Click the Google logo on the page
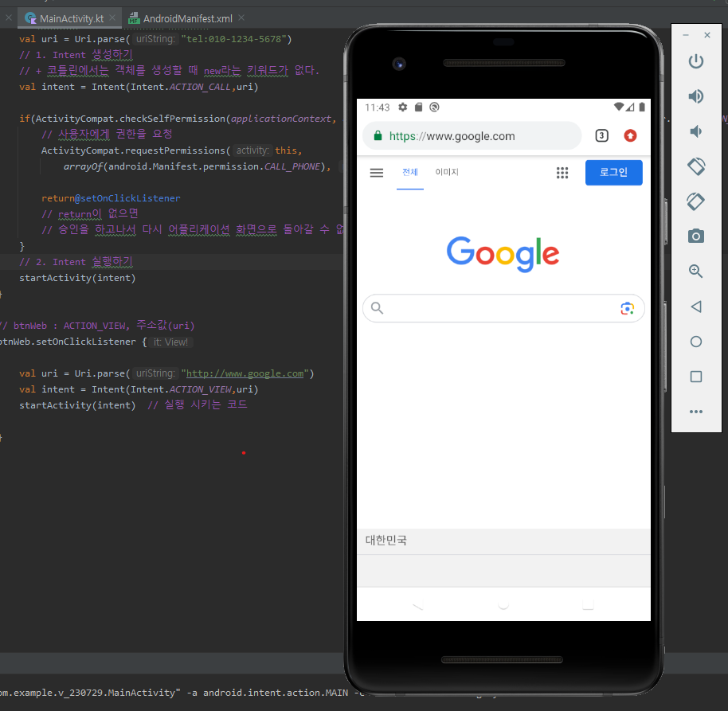 [503, 254]
